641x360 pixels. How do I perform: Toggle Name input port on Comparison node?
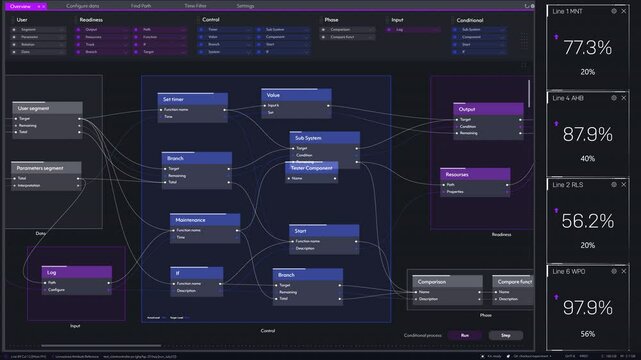coord(416,292)
